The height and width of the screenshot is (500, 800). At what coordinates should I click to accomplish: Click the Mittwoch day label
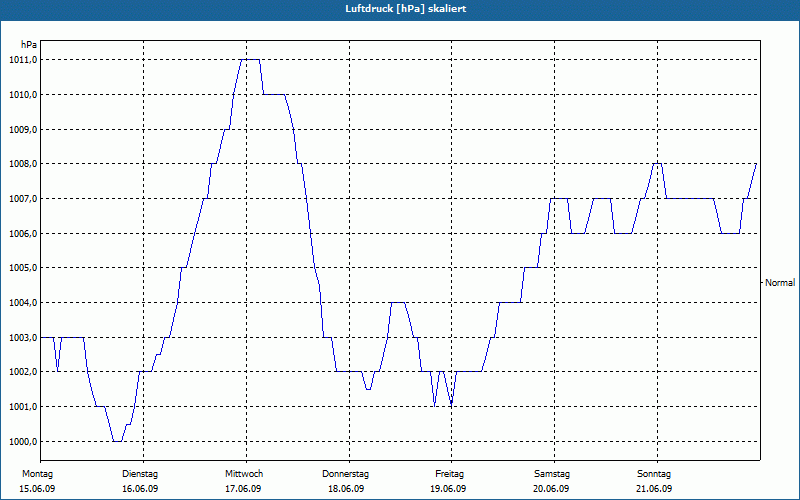tap(244, 474)
